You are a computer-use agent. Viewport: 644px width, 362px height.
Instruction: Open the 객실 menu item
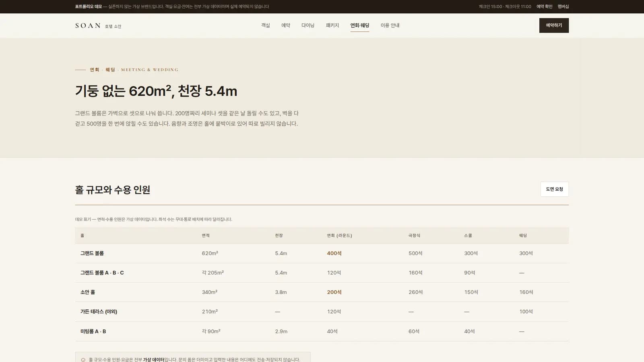tap(266, 25)
